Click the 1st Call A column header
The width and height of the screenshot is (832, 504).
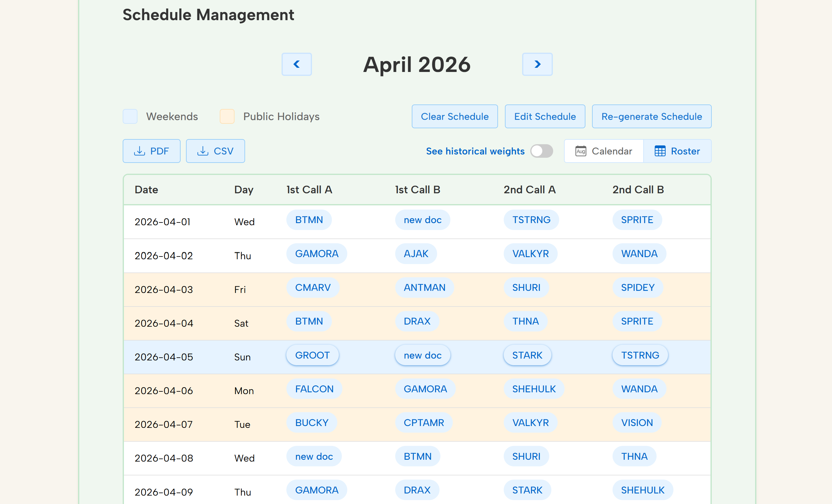point(309,190)
